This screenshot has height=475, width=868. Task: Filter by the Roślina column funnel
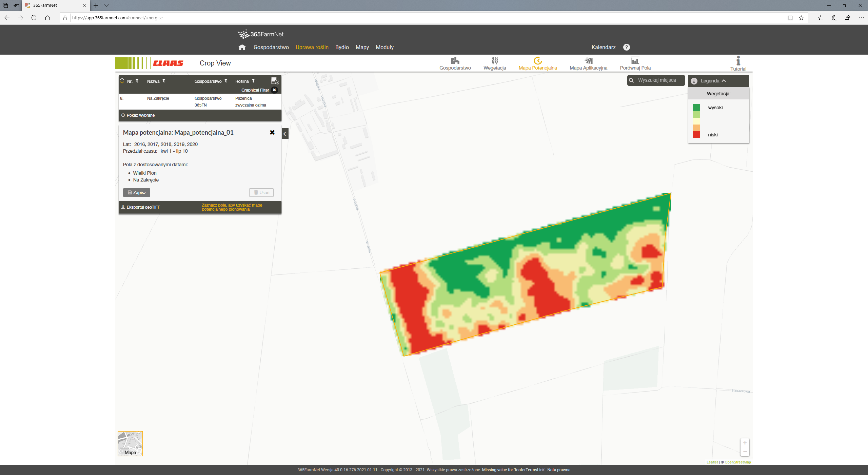click(x=253, y=81)
